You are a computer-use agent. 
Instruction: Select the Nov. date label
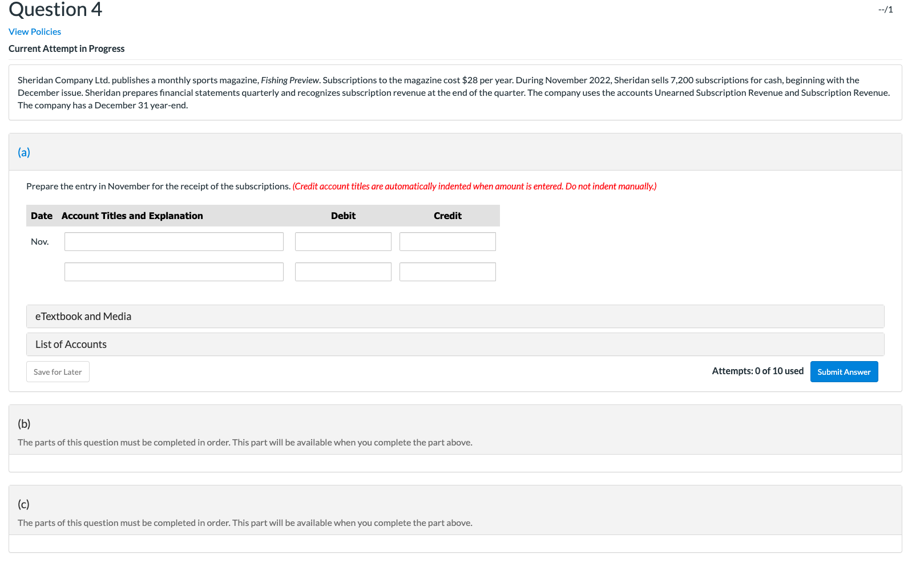(40, 241)
